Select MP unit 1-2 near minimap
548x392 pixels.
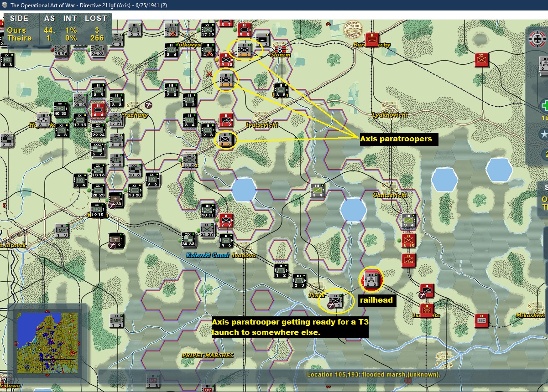(116, 321)
